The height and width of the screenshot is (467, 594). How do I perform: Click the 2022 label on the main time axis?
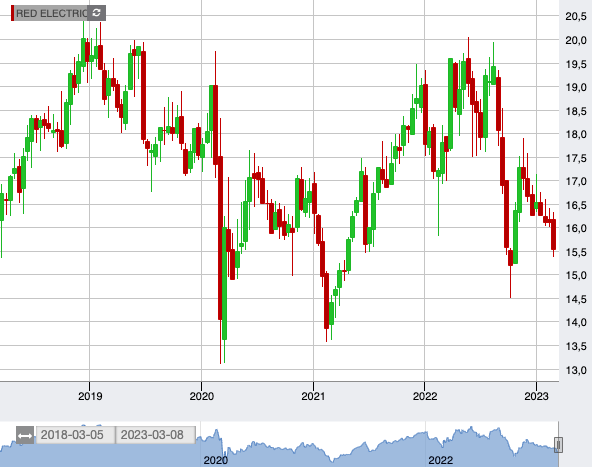pos(425,396)
